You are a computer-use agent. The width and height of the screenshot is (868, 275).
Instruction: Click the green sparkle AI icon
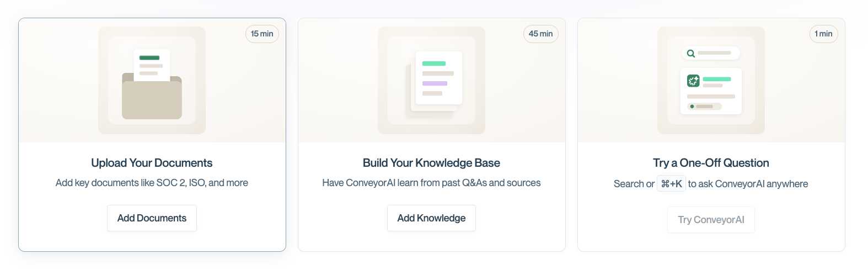[x=693, y=81]
